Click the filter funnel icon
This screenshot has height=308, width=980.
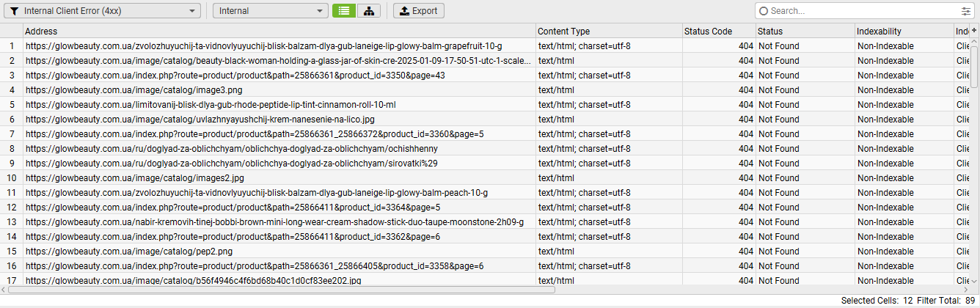14,11
